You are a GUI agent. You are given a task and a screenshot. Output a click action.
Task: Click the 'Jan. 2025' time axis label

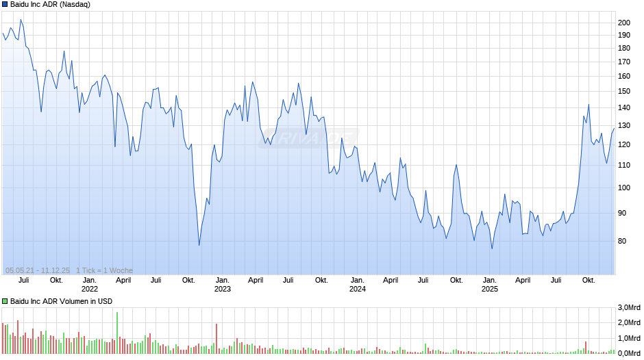pos(490,285)
